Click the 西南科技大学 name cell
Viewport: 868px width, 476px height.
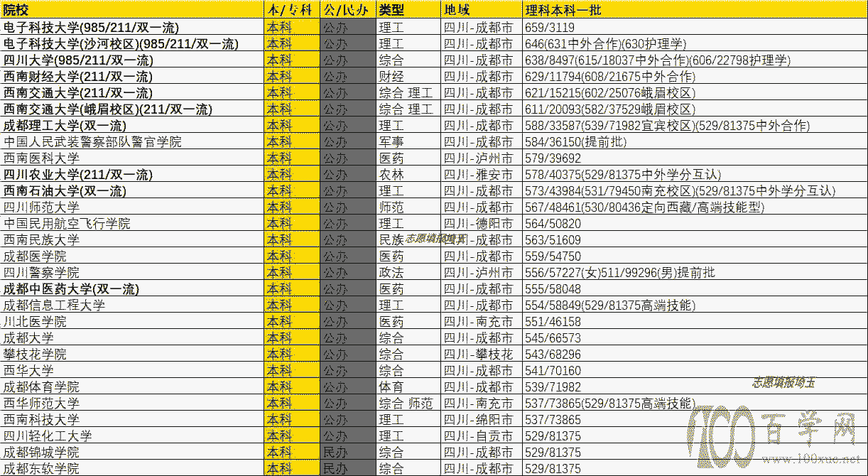(132, 420)
